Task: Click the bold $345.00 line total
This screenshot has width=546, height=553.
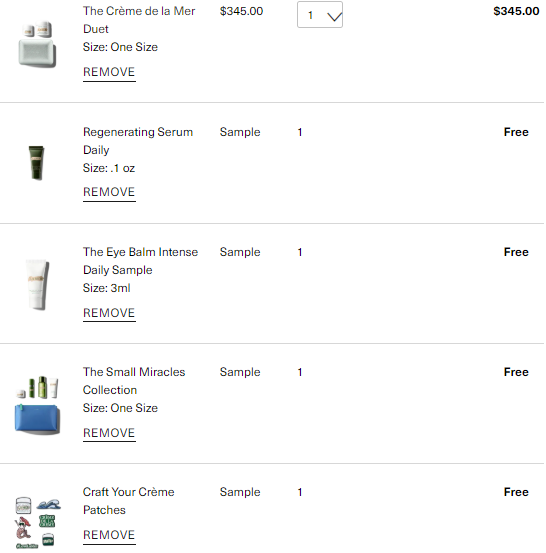Action: (516, 11)
